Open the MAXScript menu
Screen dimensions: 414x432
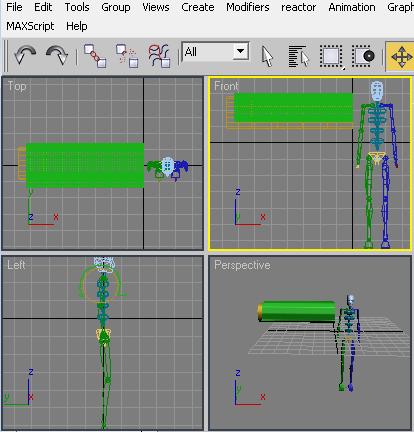30,26
